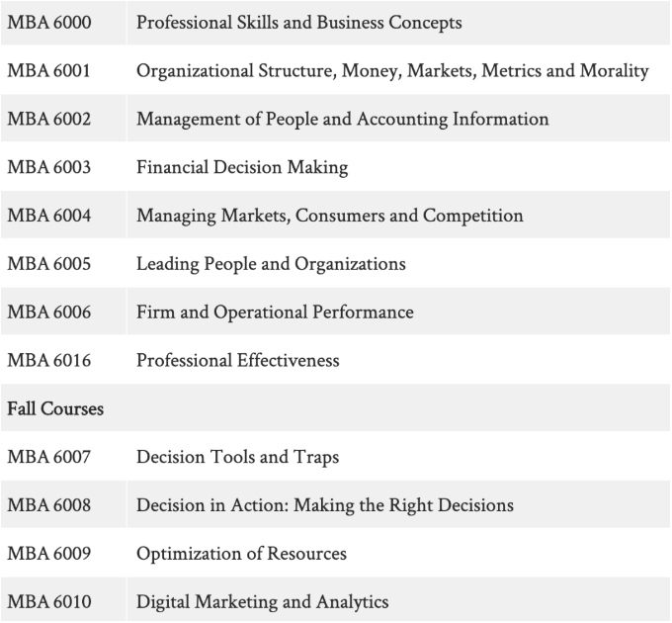The height and width of the screenshot is (623, 672).
Task: Click the MBA 6016 course code
Action: point(49,360)
